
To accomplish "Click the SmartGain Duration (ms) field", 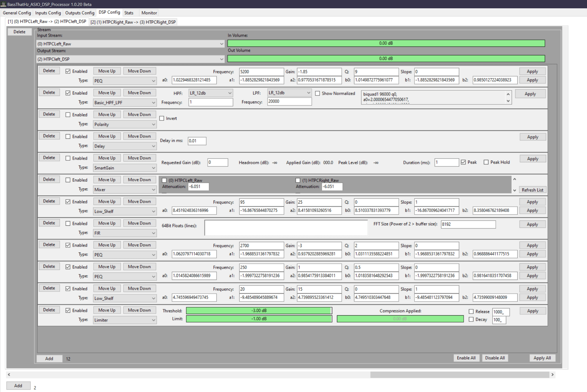I will click(447, 162).
